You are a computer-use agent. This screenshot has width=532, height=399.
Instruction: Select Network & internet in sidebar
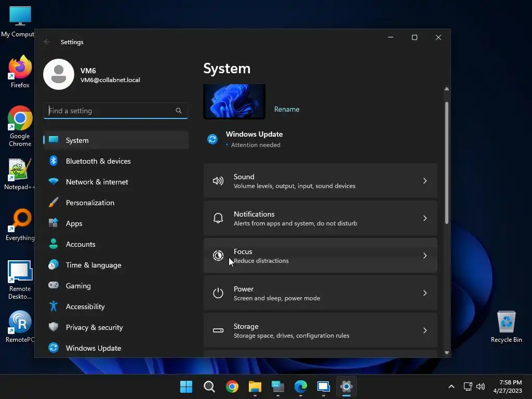coord(116,182)
